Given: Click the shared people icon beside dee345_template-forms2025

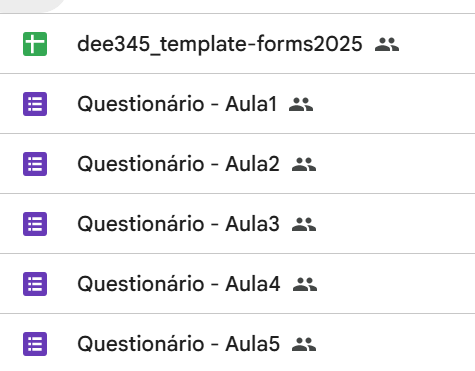Looking at the screenshot, I should click(387, 44).
